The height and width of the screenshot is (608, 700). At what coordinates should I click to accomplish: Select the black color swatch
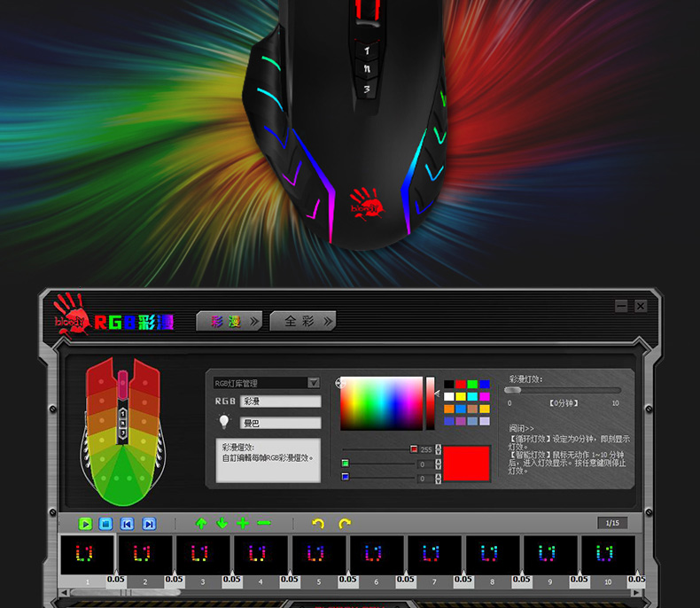(x=448, y=384)
